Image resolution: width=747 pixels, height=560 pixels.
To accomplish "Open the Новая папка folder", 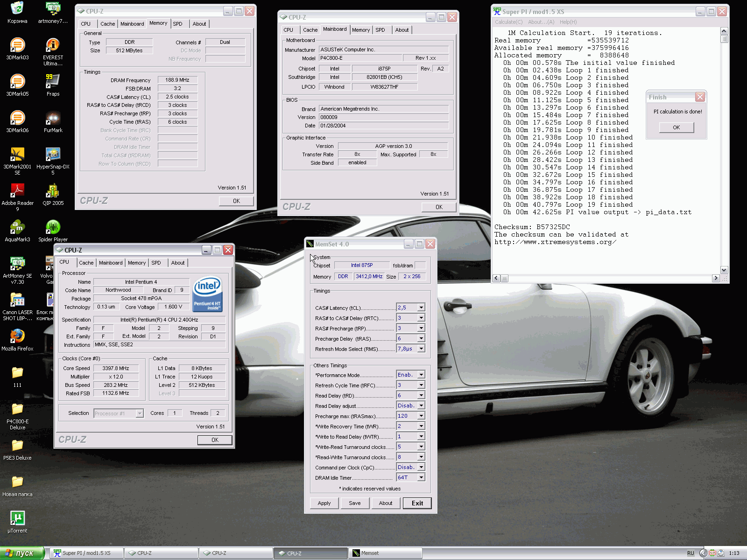I will [x=17, y=486].
